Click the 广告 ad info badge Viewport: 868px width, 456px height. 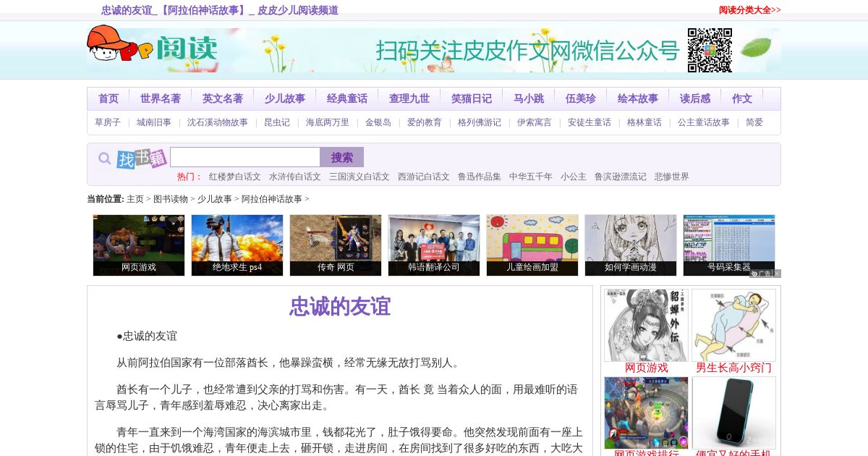pos(762,274)
